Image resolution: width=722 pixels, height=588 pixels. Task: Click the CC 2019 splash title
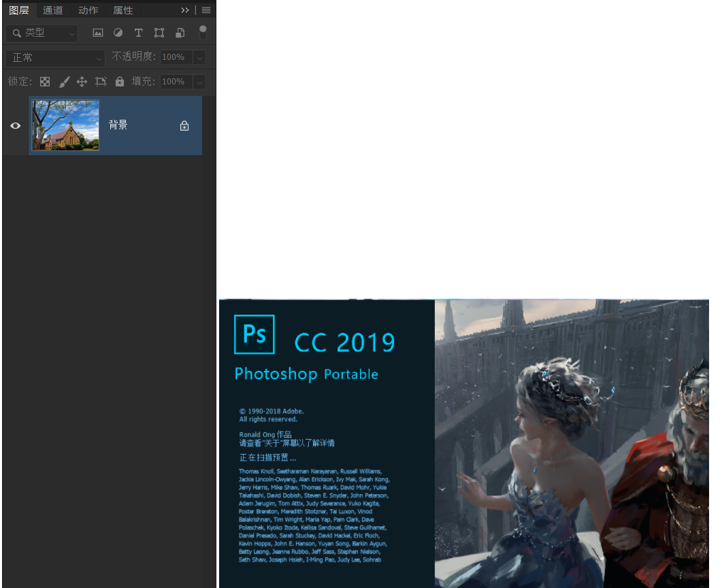(x=344, y=342)
